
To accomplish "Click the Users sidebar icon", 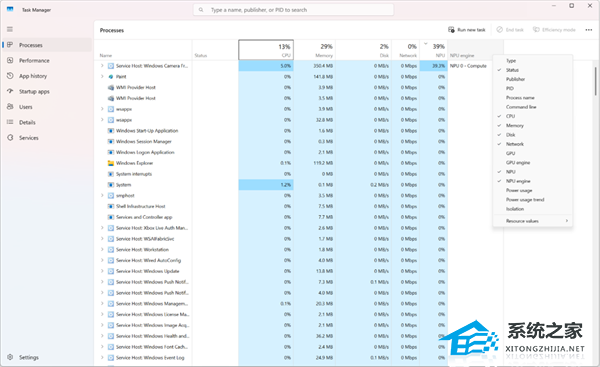I will click(10, 107).
